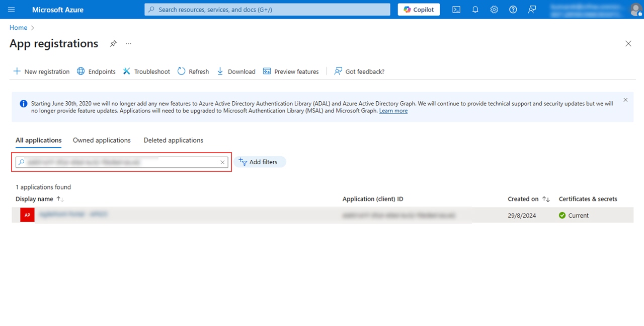Pin App registrations page
This screenshot has height=326, width=644.
[x=113, y=44]
